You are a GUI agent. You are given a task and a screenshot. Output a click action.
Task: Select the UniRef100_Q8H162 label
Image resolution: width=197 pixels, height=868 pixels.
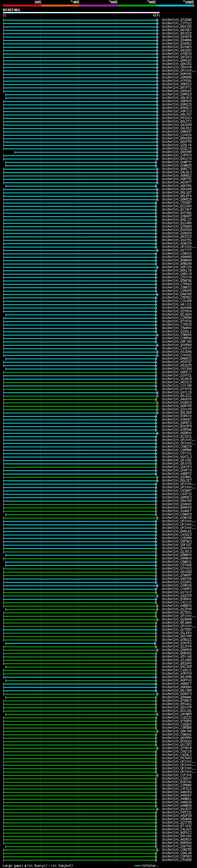(176, 60)
